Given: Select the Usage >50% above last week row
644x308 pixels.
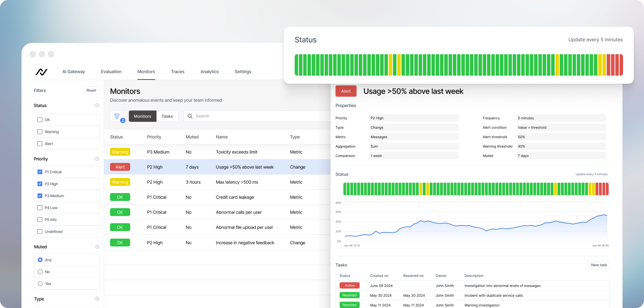Looking at the screenshot, I should pos(217,167).
